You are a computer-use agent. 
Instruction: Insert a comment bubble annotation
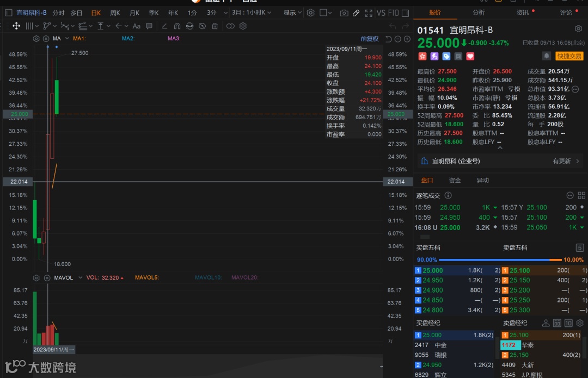point(149,26)
